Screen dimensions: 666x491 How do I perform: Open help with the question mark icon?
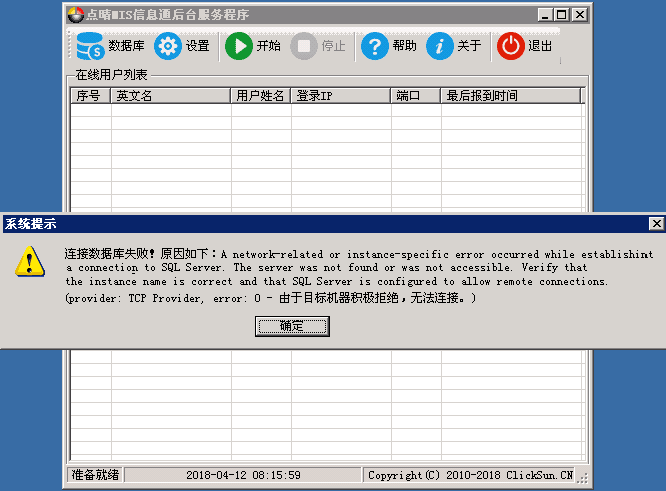point(375,46)
